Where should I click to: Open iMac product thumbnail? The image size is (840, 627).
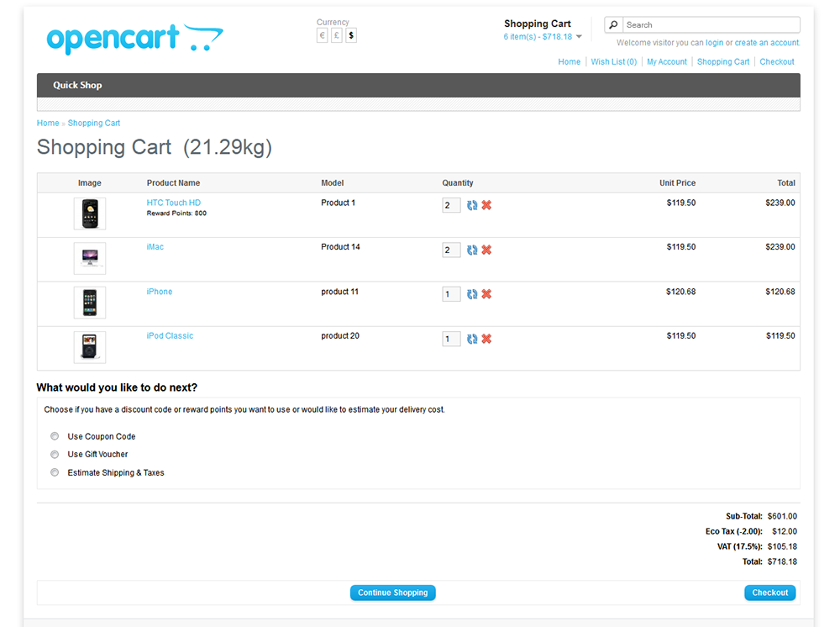(x=90, y=258)
